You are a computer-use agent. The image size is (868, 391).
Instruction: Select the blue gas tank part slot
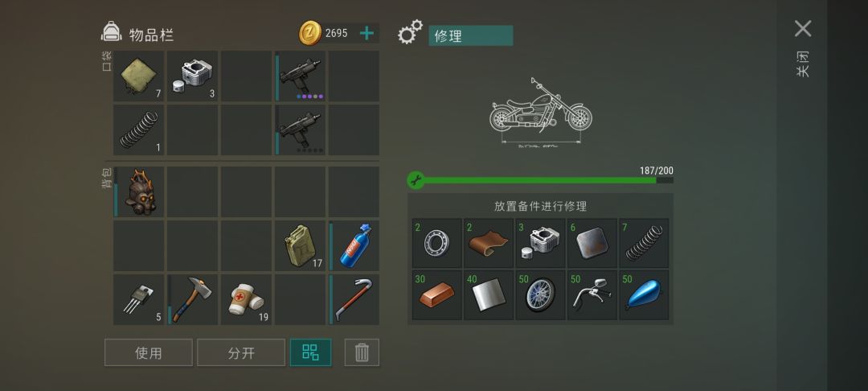click(x=644, y=294)
